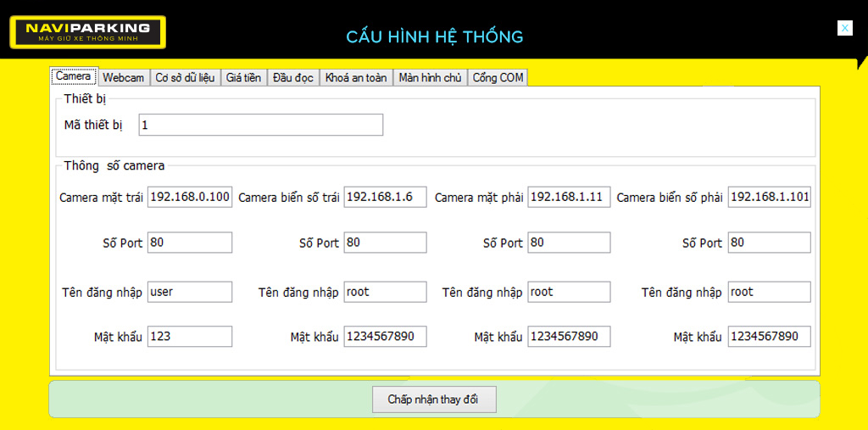The image size is (868, 430).
Task: Click the 'Thiết bị' group title
Action: coord(85,100)
